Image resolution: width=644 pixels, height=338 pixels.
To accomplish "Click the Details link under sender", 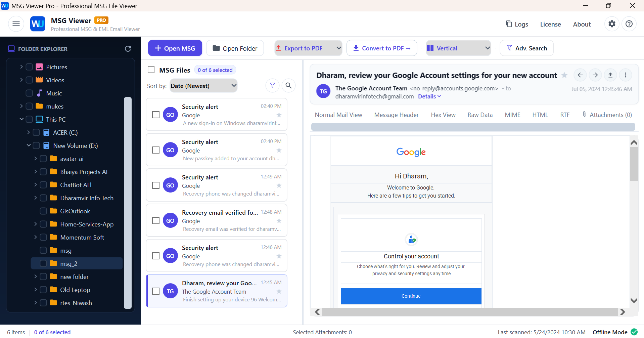I will (x=429, y=96).
